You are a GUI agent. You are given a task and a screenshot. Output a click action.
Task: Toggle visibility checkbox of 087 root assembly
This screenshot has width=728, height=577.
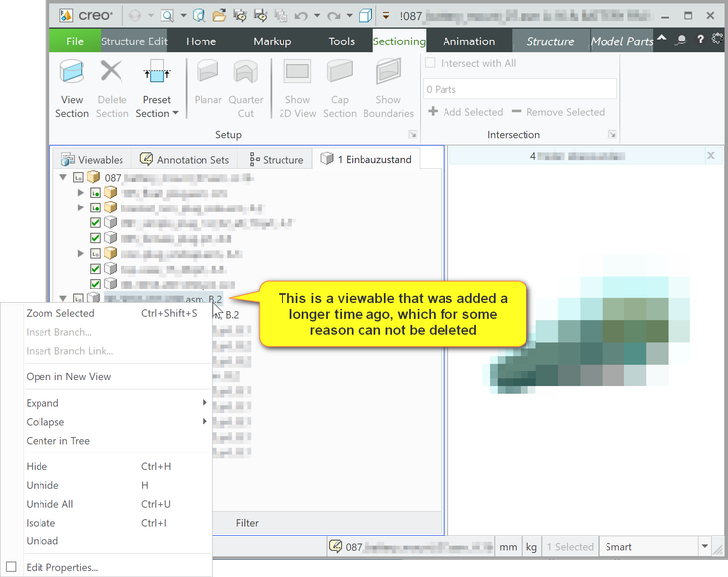coord(78,177)
